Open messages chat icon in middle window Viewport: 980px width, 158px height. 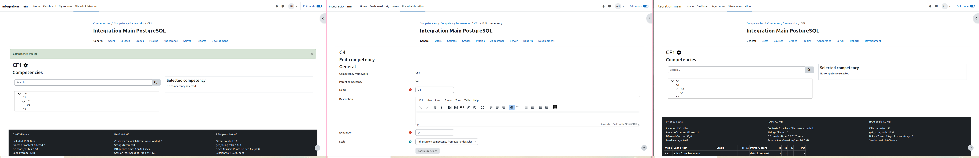click(610, 6)
